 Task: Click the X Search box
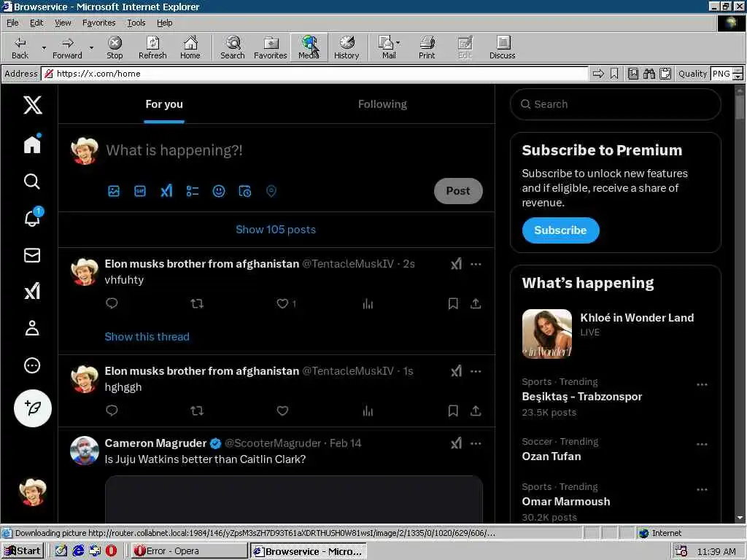[x=616, y=104]
